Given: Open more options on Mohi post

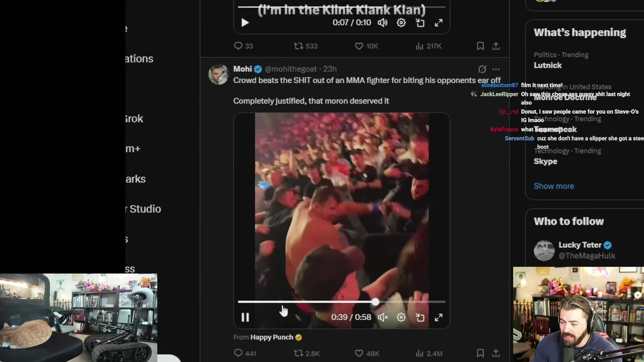Looking at the screenshot, I should pyautogui.click(x=496, y=69).
